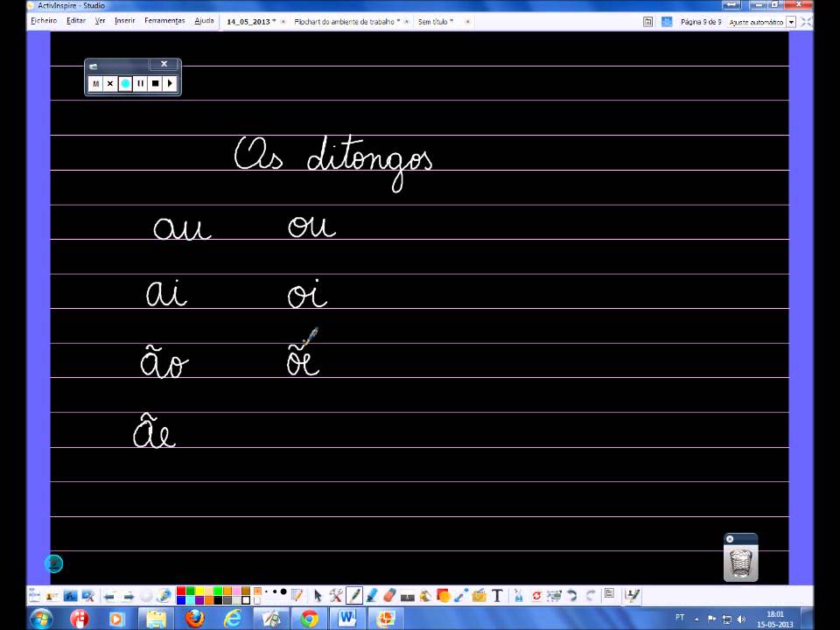Select the Pen tool in bottom toolbar
The image size is (840, 630).
(x=354, y=595)
